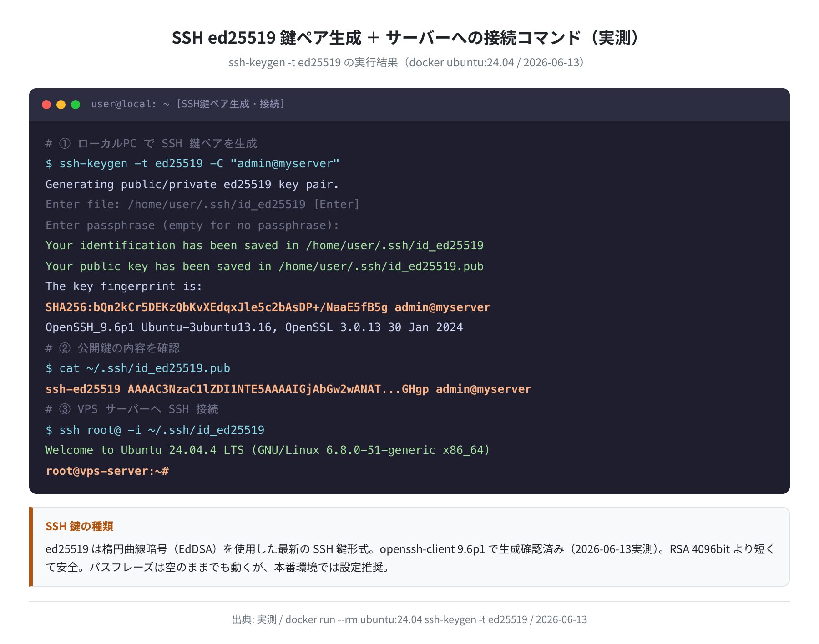Click 'Your public key has been saved' line
Image resolution: width=819 pixels, height=644 pixels.
click(264, 266)
